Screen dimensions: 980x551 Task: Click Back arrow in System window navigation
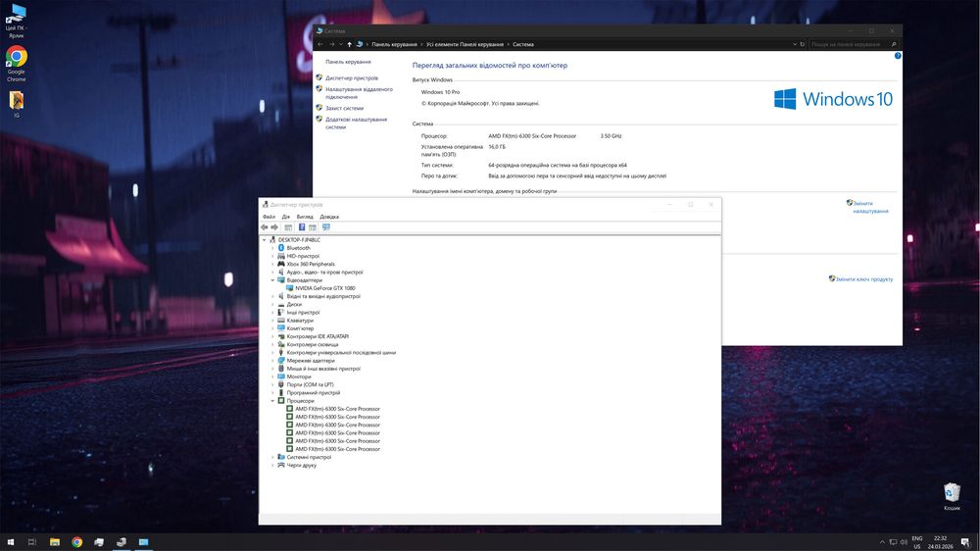(x=320, y=44)
